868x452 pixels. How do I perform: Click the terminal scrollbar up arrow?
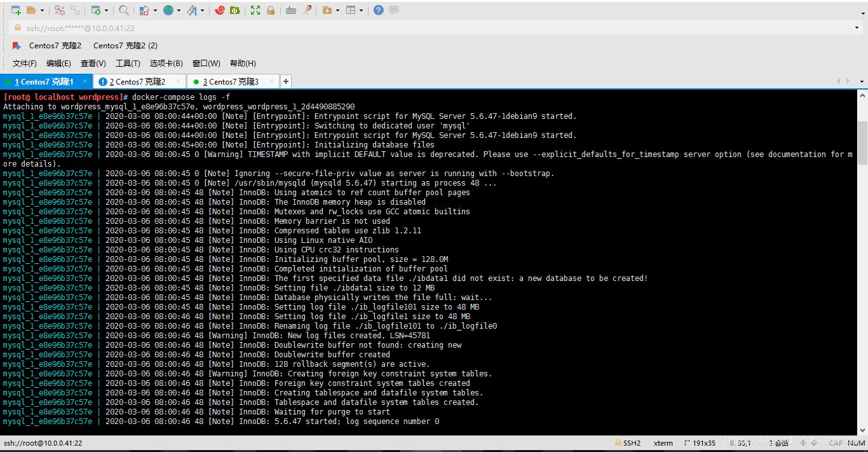[x=862, y=95]
